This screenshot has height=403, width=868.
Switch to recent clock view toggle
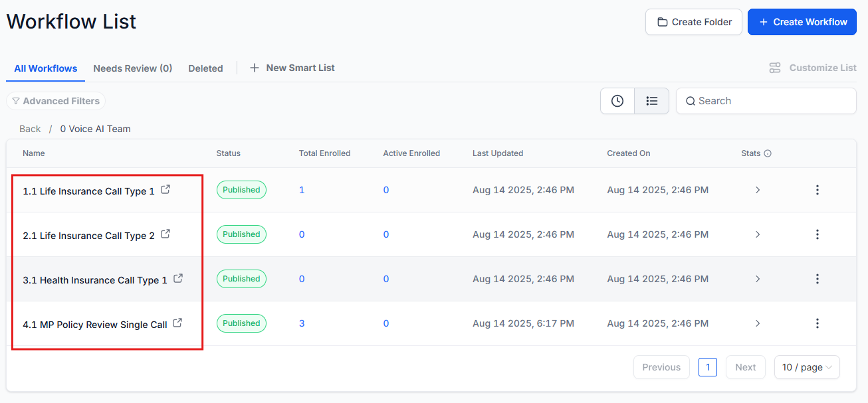(x=617, y=101)
